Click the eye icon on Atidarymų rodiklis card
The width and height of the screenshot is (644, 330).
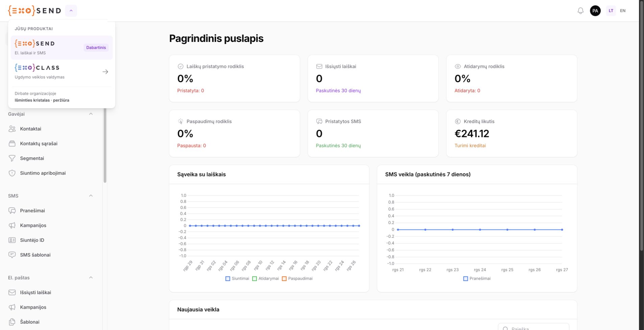[x=458, y=67]
